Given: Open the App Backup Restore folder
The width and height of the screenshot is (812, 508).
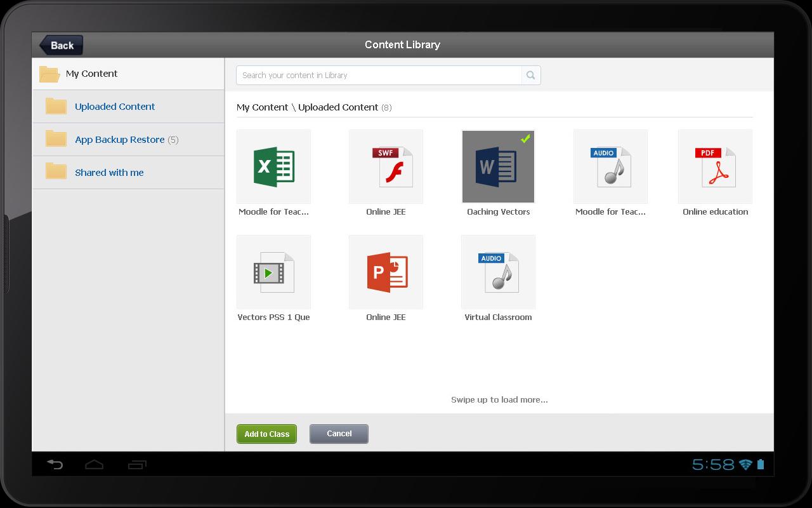Looking at the screenshot, I should 120,140.
